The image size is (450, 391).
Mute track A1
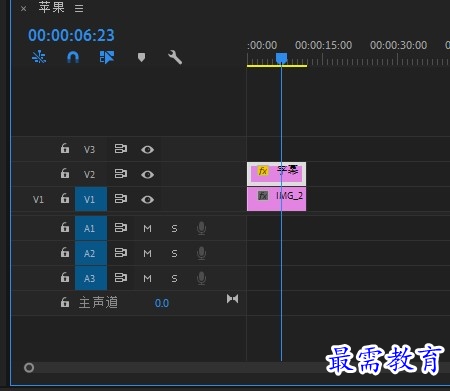coord(147,229)
